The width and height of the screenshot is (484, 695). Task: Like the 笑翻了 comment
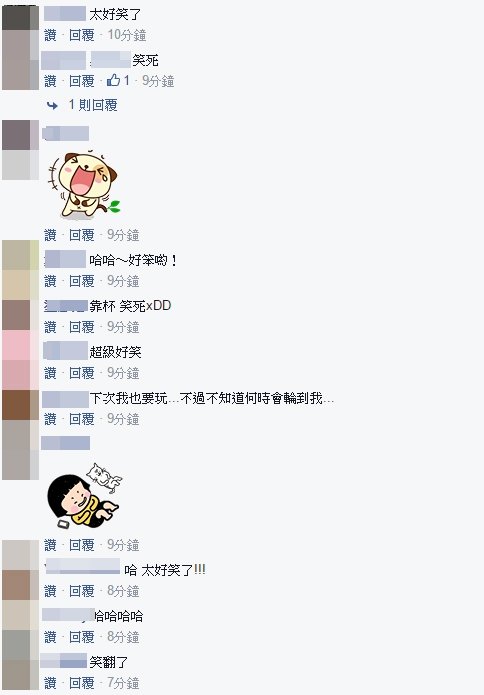[x=51, y=683]
